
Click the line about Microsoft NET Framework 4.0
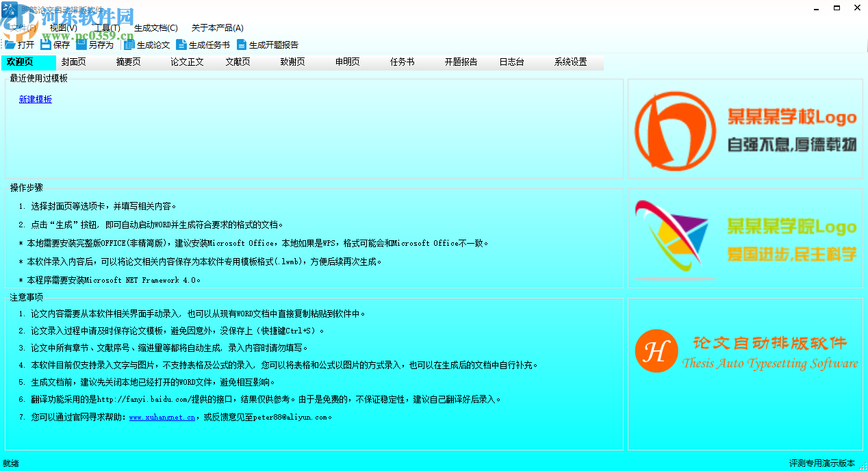tap(110, 280)
